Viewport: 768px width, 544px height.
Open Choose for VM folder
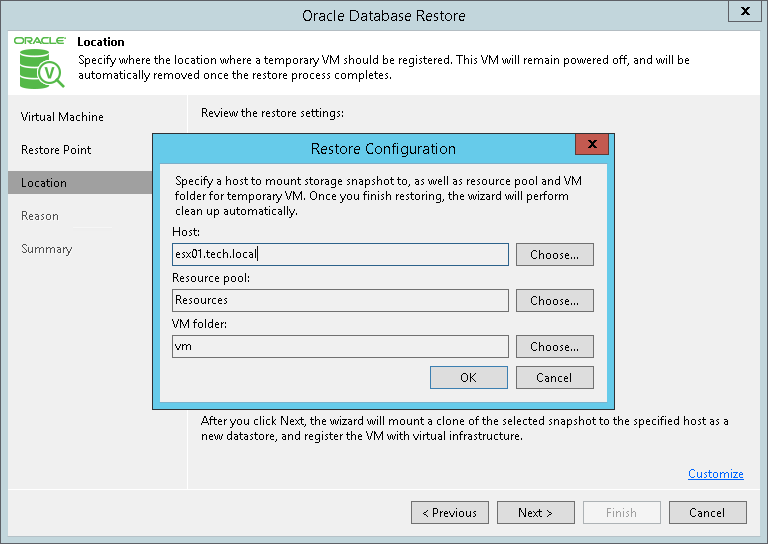[x=554, y=347]
